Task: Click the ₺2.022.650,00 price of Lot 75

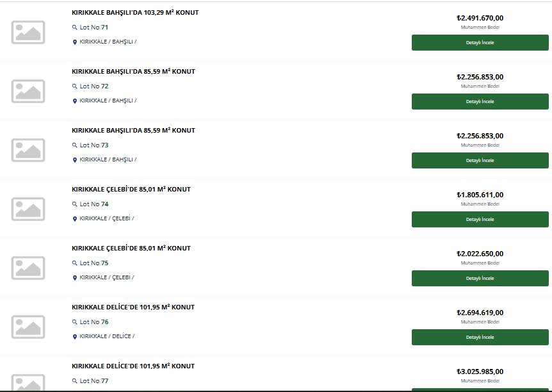Action: tap(480, 254)
